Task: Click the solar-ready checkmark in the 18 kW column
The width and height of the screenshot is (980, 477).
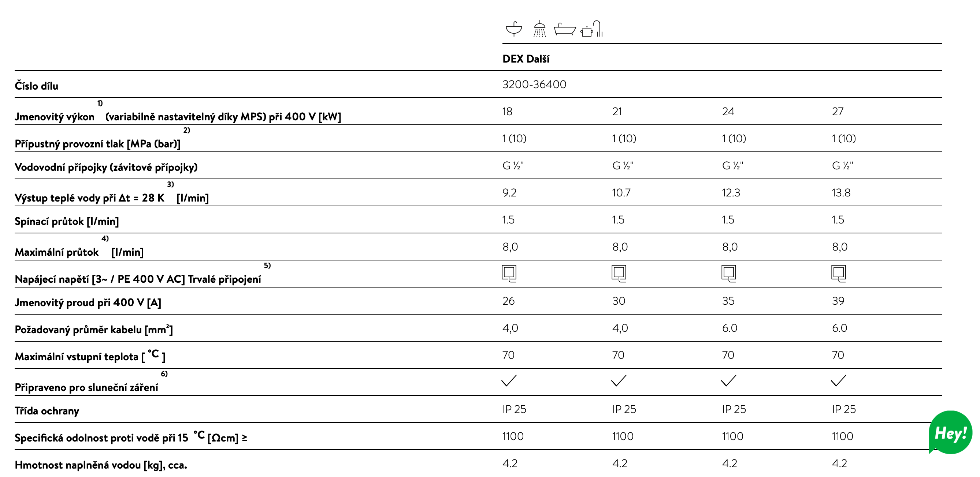Action: point(509,380)
